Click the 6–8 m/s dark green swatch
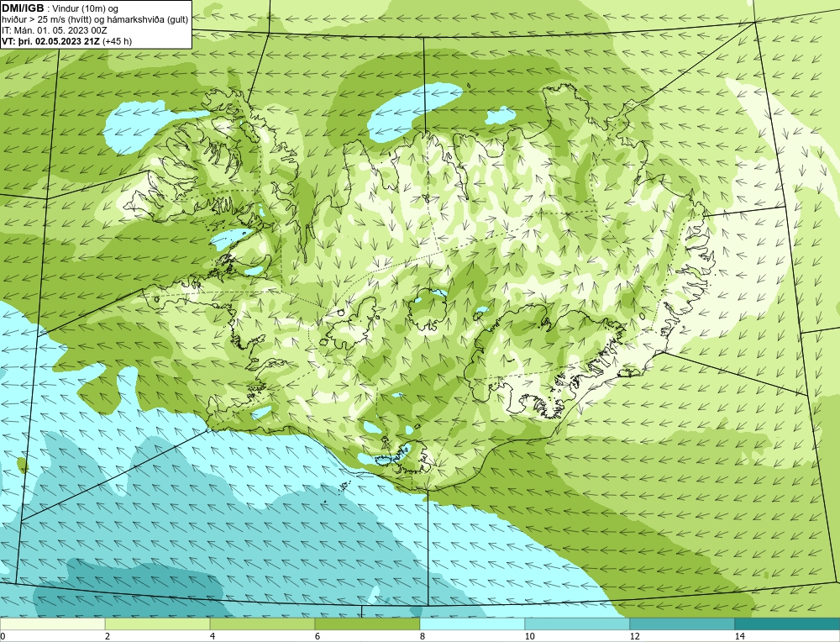Screen dimensions: 840x642 368,624
